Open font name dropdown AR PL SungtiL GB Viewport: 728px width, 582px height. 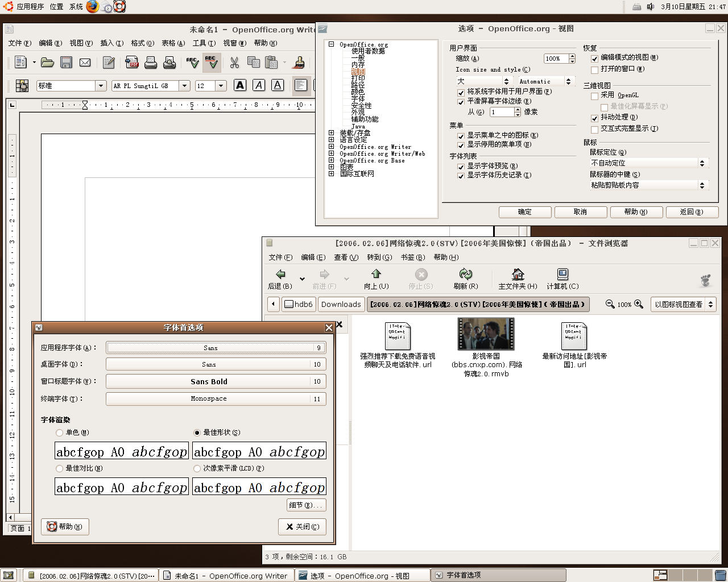click(x=184, y=86)
